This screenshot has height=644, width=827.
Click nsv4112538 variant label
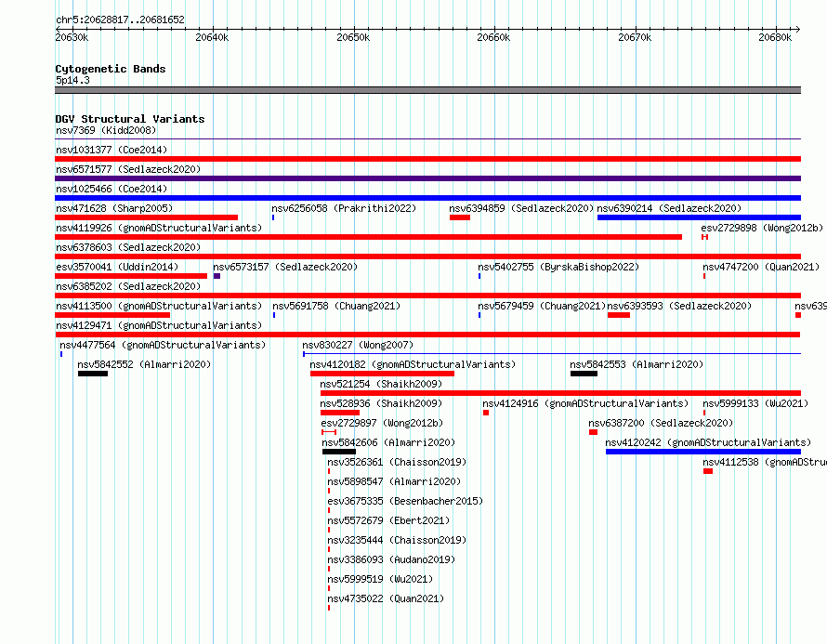pyautogui.click(x=765, y=462)
